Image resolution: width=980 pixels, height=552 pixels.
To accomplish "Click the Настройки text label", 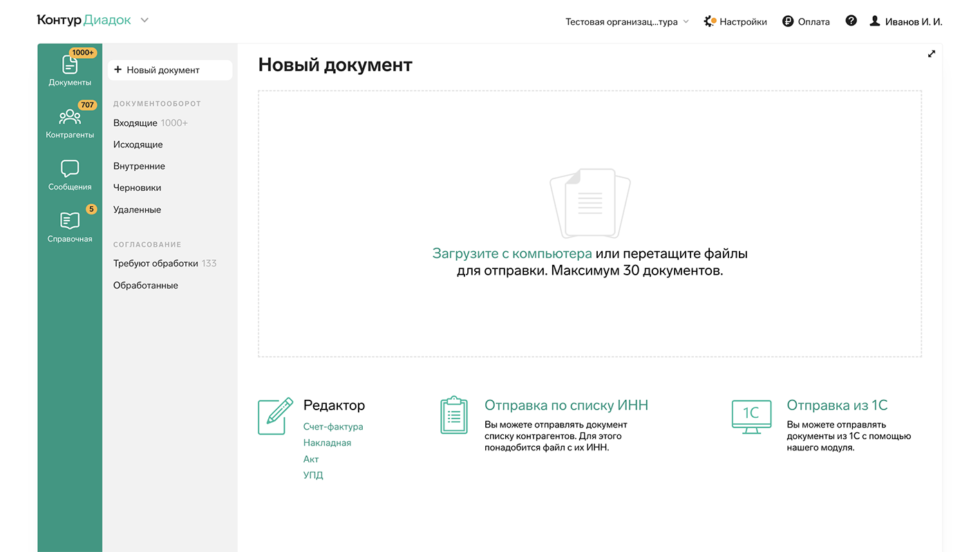I will [743, 21].
